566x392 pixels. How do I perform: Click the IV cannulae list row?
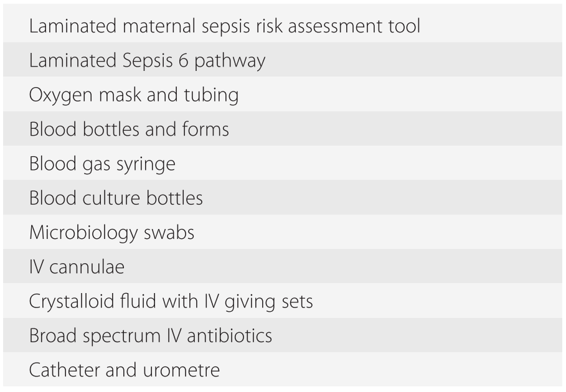tap(77, 267)
